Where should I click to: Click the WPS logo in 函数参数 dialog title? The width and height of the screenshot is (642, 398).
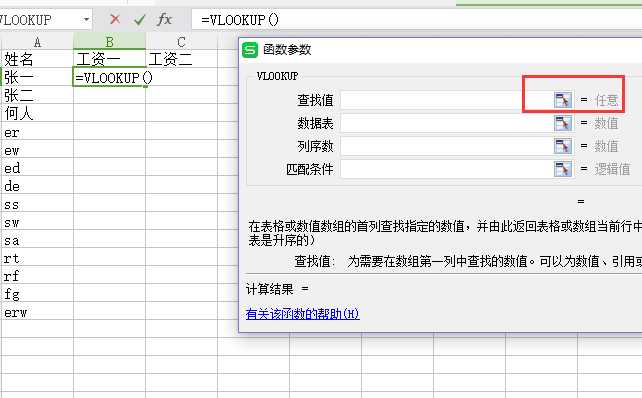coord(250,50)
